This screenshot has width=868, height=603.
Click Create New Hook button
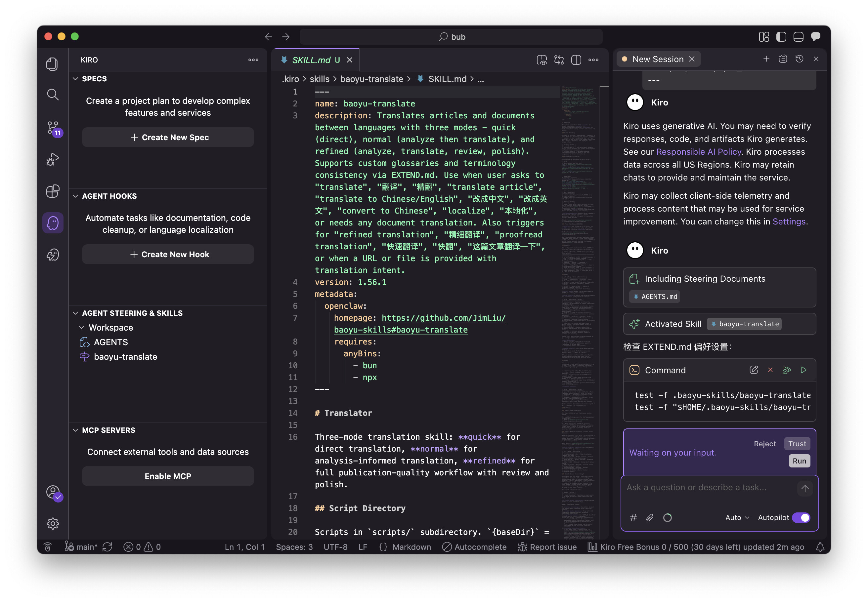click(168, 255)
